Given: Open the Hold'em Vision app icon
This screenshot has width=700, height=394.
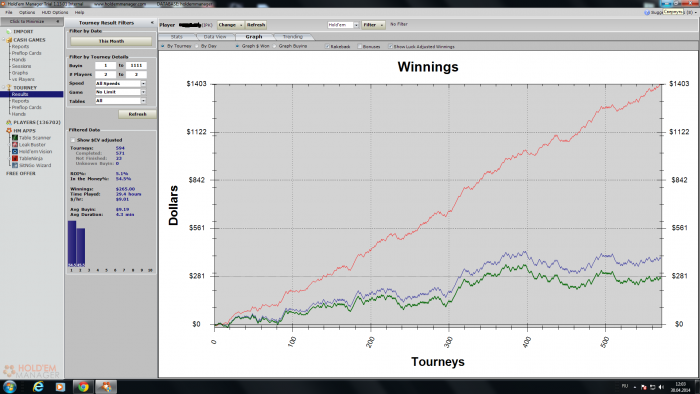Looking at the screenshot, I should pyautogui.click(x=15, y=151).
